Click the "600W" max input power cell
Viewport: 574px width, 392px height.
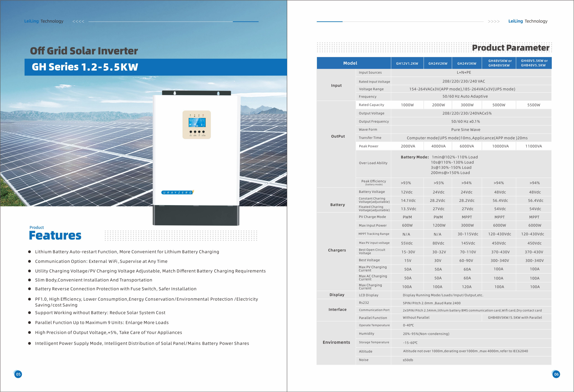tap(407, 225)
